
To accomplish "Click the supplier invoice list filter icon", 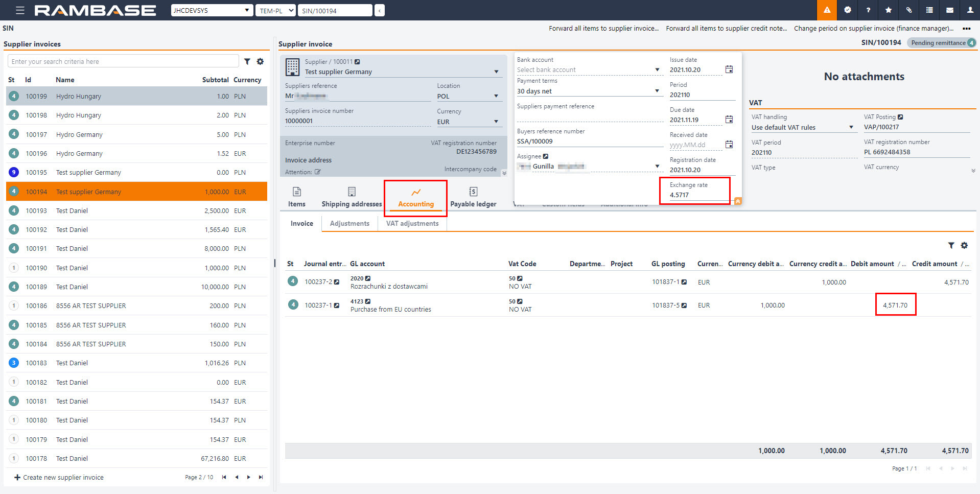I will (247, 61).
